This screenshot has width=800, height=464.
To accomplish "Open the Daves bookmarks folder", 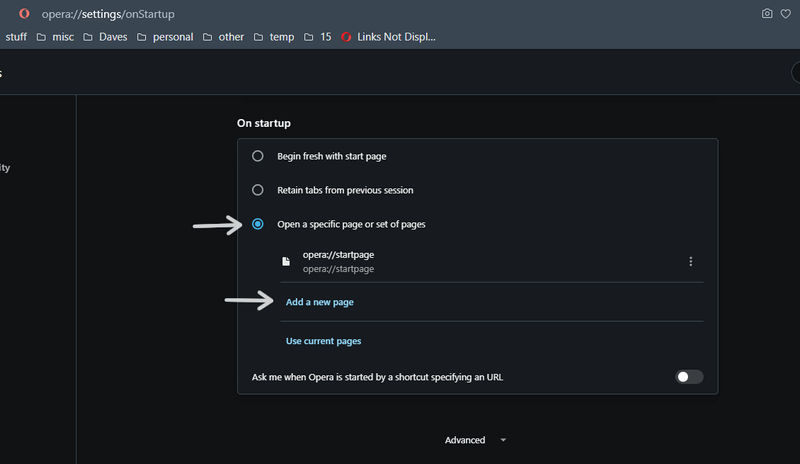I will (x=105, y=37).
